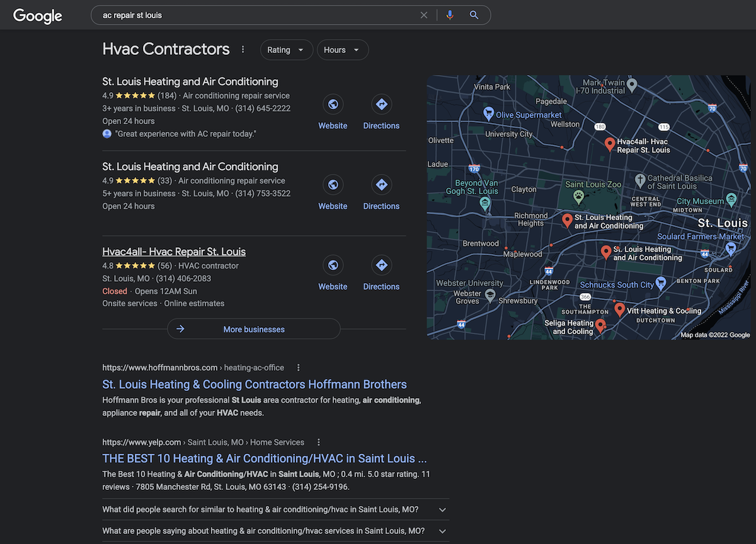
Task: Expand 'What are people saying' question
Action: pyautogui.click(x=276, y=531)
